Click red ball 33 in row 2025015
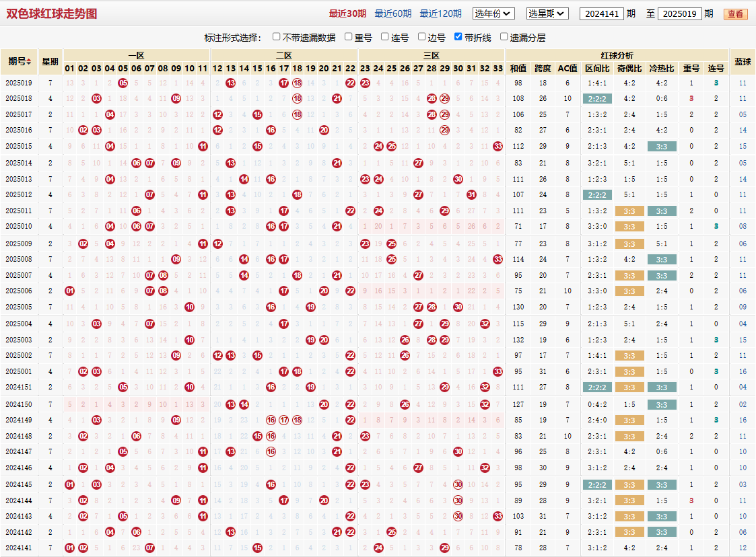Image resolution: width=756 pixels, height=557 pixels. (x=498, y=146)
